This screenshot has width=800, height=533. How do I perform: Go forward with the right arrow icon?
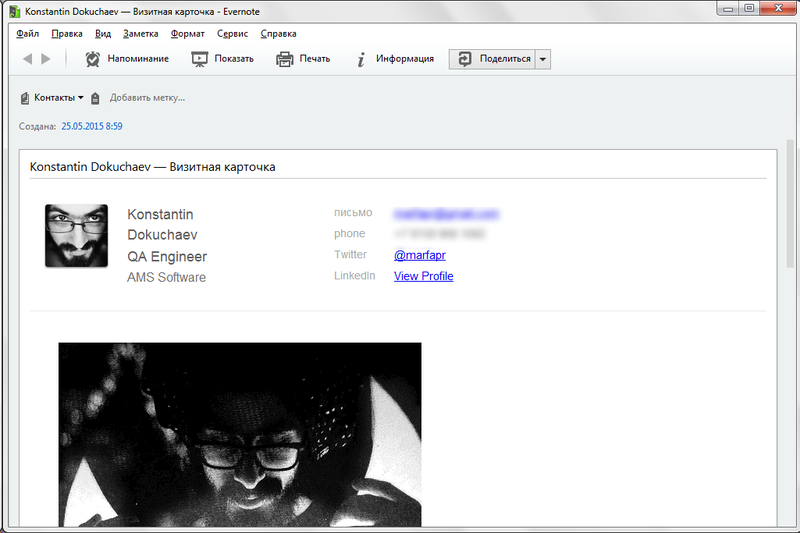tap(46, 59)
